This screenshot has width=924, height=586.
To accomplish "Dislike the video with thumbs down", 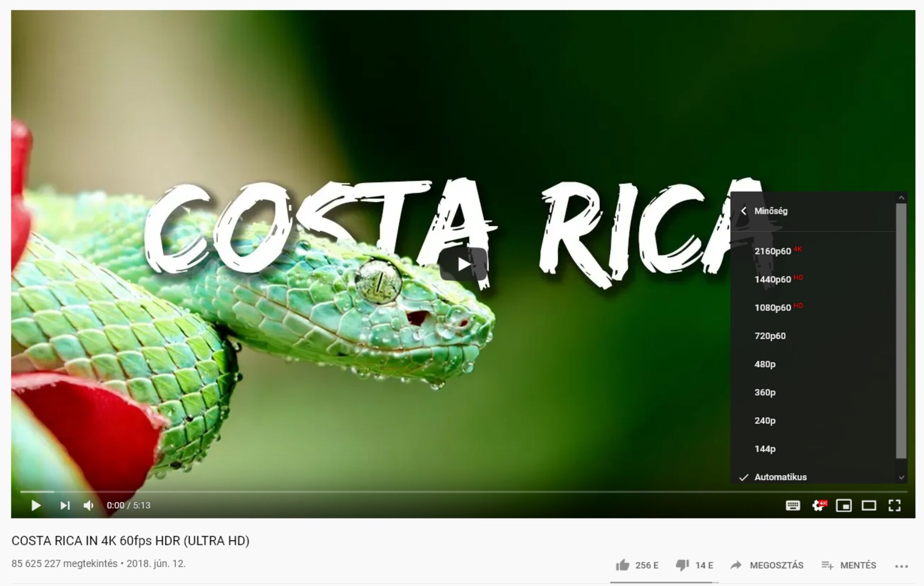I will [695, 565].
